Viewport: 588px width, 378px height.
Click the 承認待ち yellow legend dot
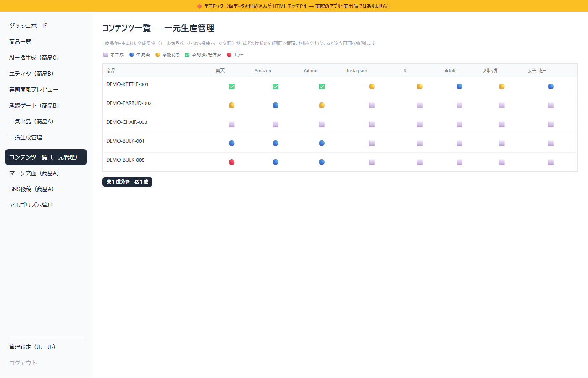pos(157,55)
